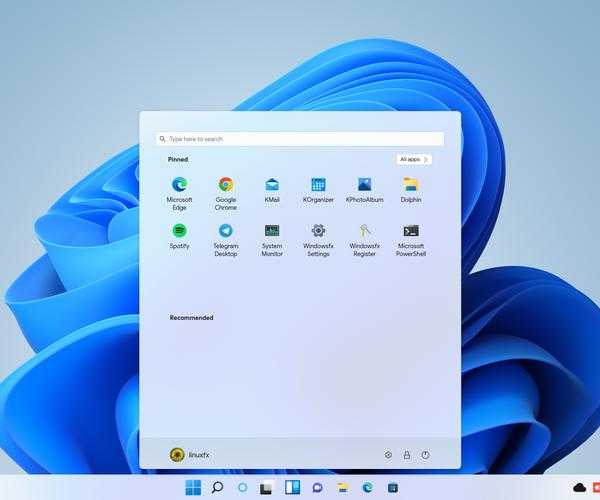Screen dimensions: 600x500
Task: Launch the KOrganizer calendar app
Action: [318, 185]
